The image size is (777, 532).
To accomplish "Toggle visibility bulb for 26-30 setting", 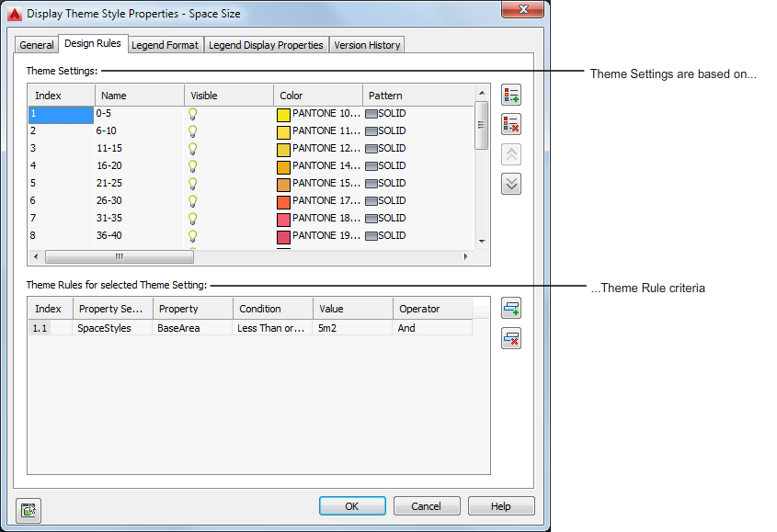I will [193, 200].
